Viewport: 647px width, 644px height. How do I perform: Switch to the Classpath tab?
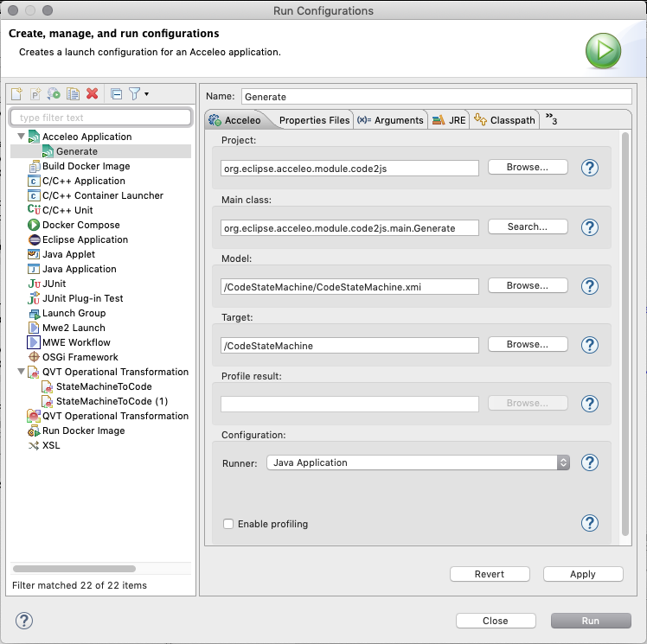click(x=505, y=120)
